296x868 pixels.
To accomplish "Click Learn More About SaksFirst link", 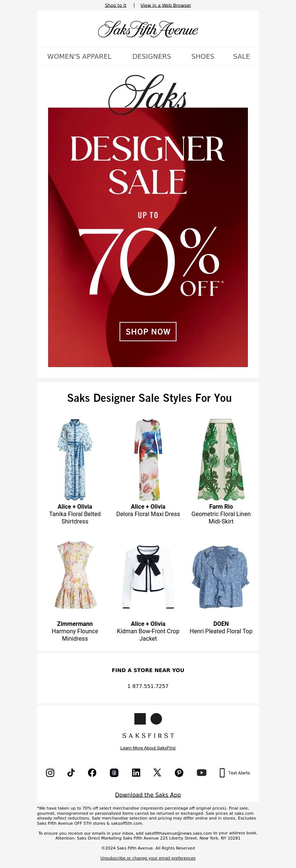I will (148, 748).
